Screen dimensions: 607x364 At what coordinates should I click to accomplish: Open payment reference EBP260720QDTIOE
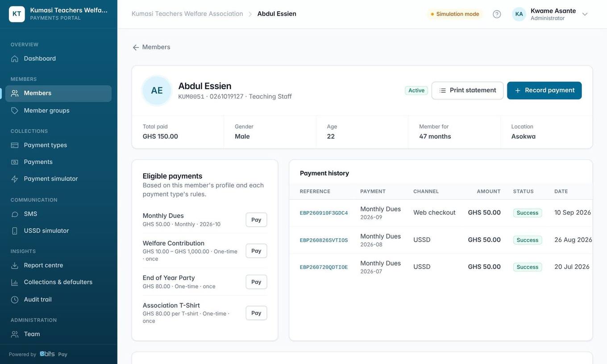tap(324, 267)
